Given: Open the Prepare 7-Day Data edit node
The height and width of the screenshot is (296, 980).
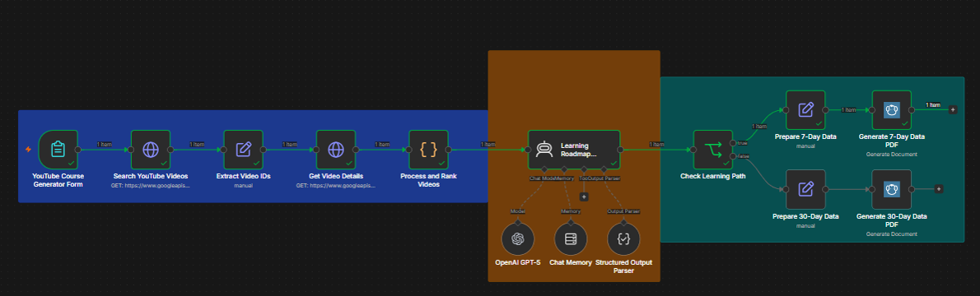Looking at the screenshot, I should pos(805,110).
